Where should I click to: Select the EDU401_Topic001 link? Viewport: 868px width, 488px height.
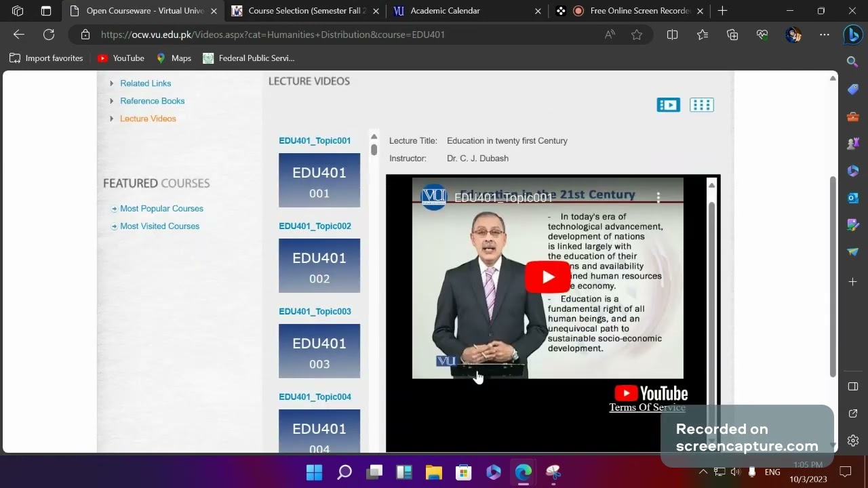pos(315,141)
